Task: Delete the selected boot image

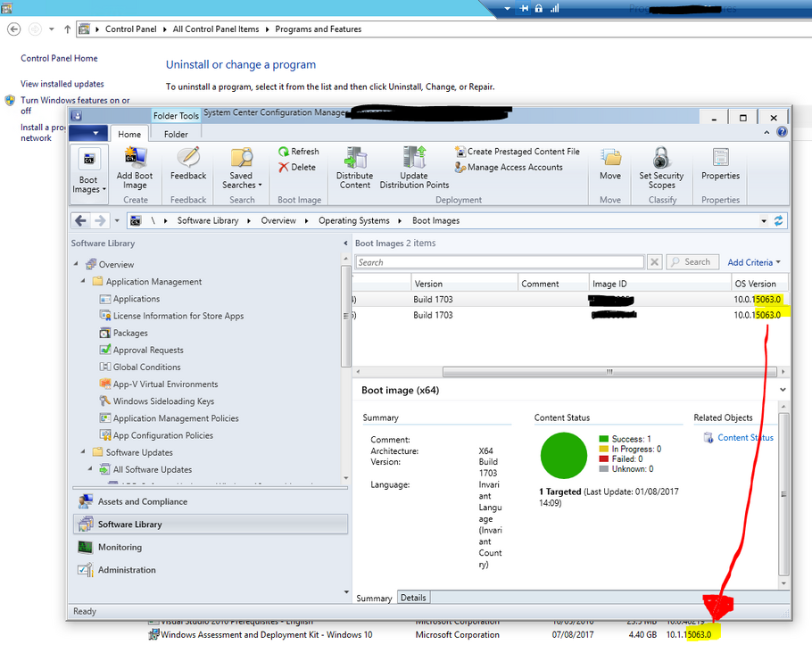Action: click(297, 168)
